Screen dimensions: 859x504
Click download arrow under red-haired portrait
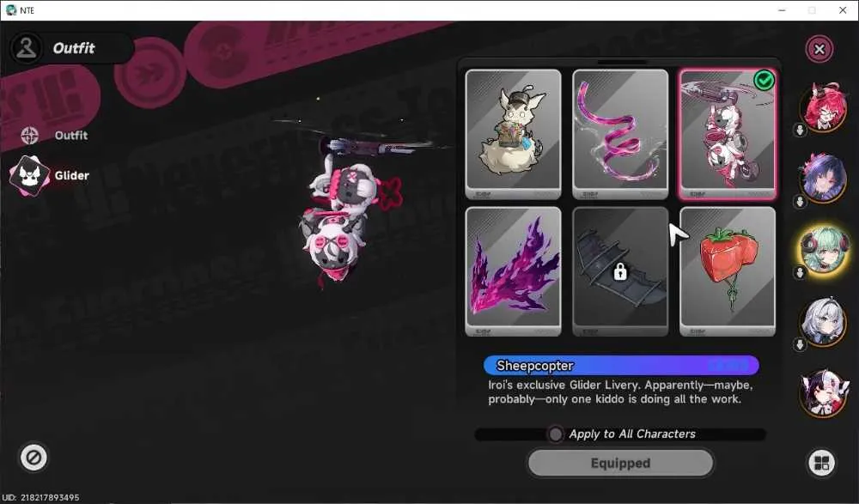point(800,131)
